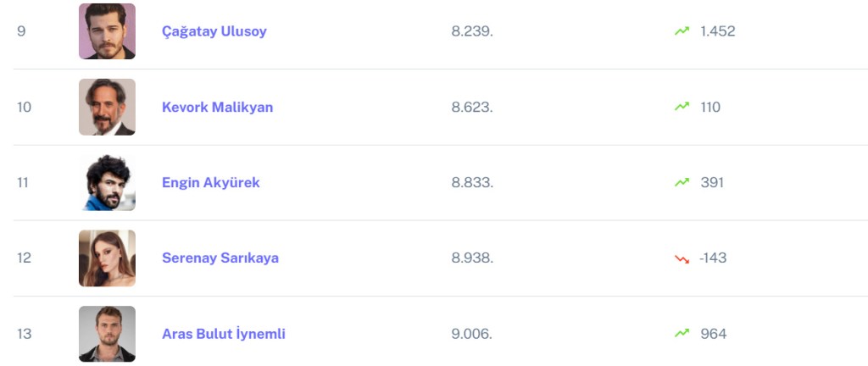Click the rising trend icon next to 391
Viewport: 868px width, 366px height.
click(x=682, y=182)
